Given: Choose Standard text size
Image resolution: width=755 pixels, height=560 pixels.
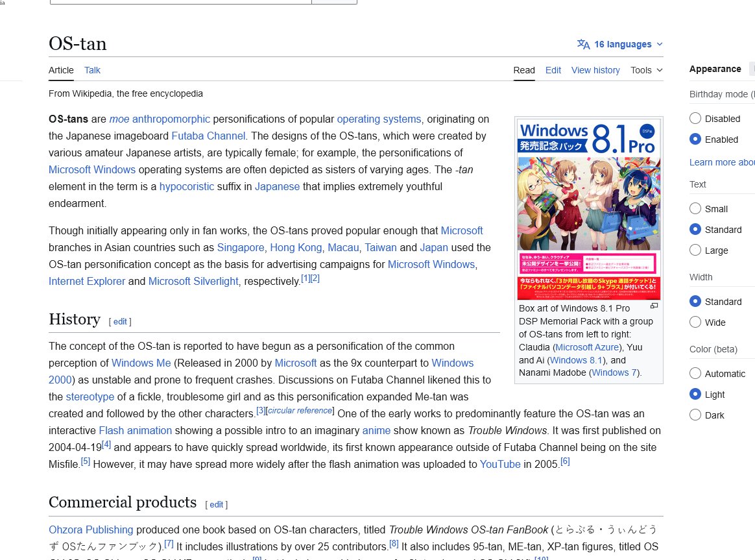Looking at the screenshot, I should pos(695,229).
